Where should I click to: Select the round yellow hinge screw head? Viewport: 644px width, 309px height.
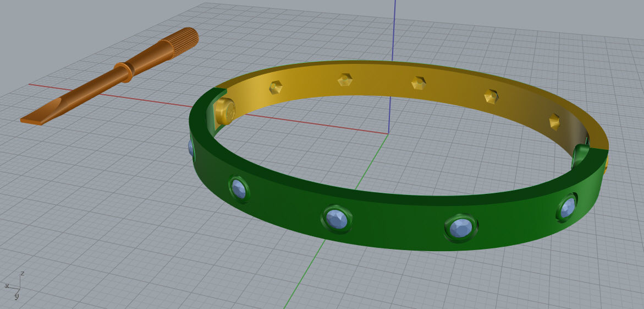tap(225, 111)
